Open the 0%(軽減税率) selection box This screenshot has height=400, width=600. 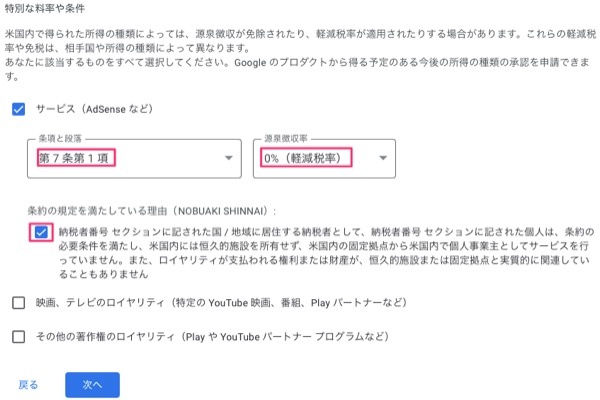point(324,158)
